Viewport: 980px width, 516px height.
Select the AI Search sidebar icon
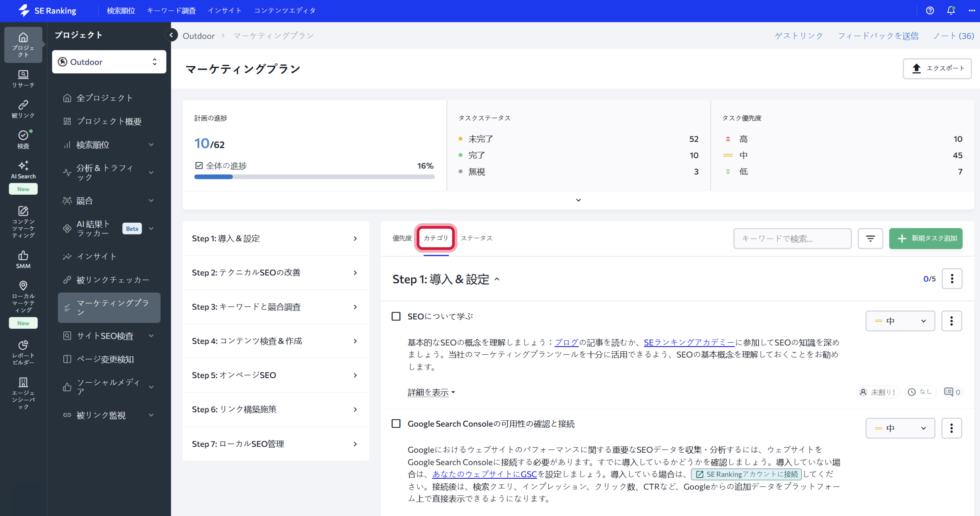coord(23,170)
